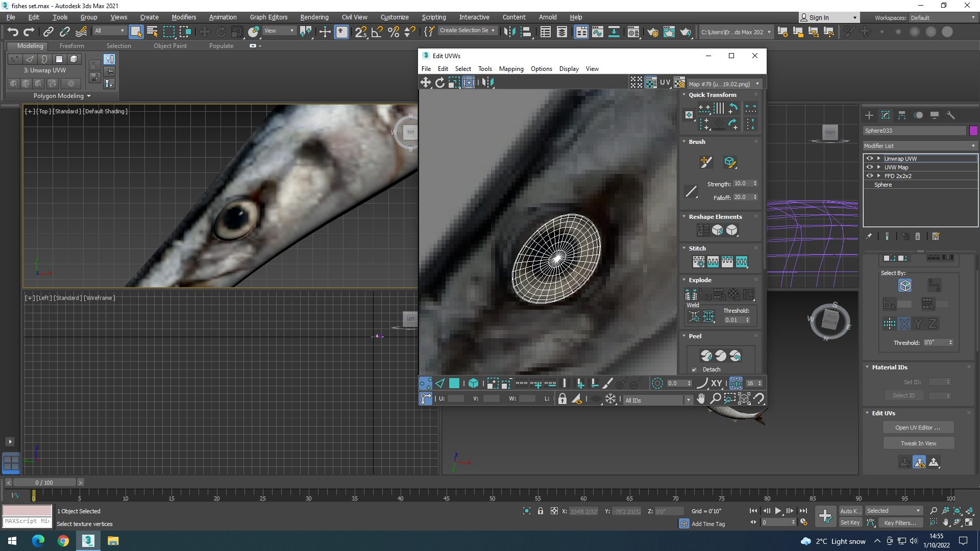The image size is (980, 551).
Task: Activate Pan tool in UV editor
Action: (x=701, y=398)
